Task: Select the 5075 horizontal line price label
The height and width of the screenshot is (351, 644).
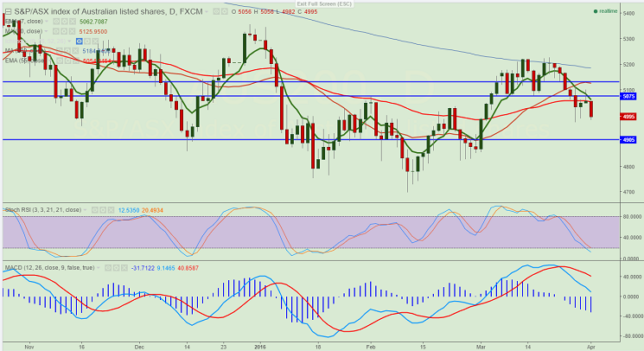Action: coord(628,97)
